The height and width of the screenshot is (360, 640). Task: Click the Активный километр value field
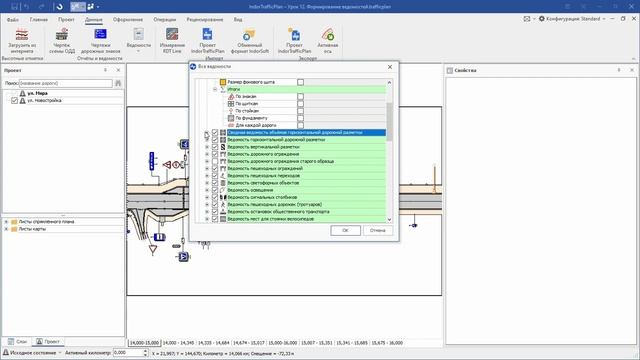pos(128,353)
